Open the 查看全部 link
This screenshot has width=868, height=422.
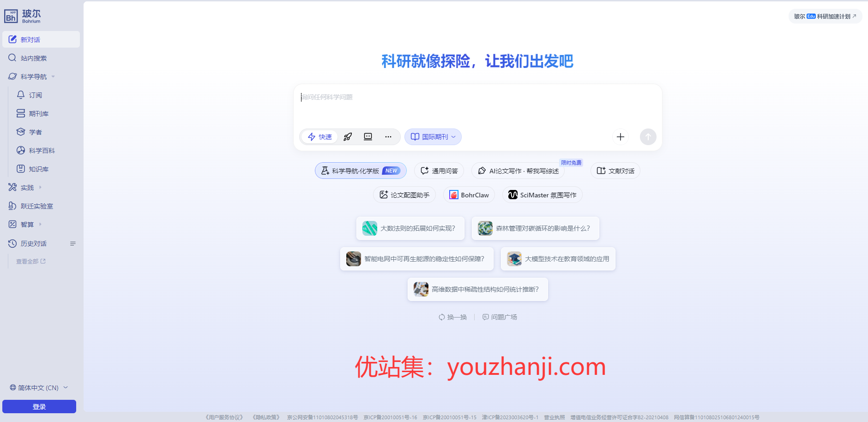30,261
